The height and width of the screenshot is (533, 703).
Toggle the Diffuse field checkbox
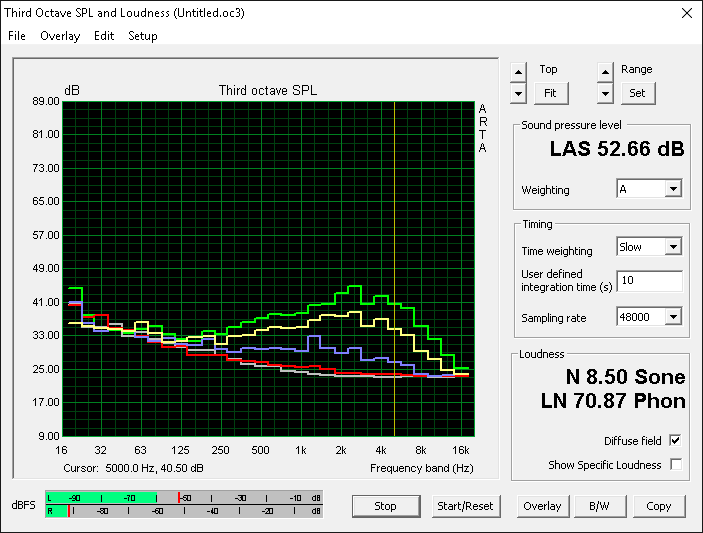(x=675, y=441)
